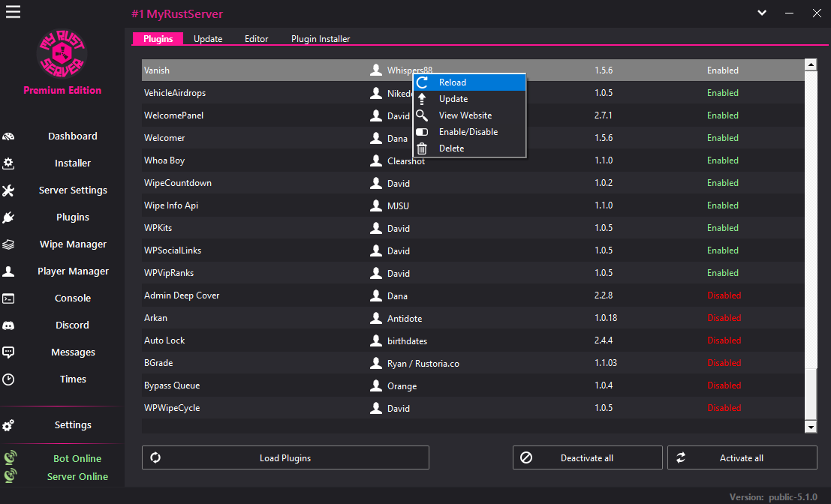The width and height of the screenshot is (831, 504).
Task: Open Console in the sidebar
Action: pos(73,298)
